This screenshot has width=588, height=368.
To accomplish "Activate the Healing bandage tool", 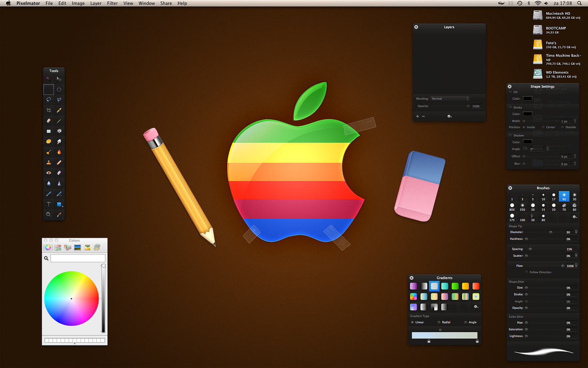I will tap(59, 163).
